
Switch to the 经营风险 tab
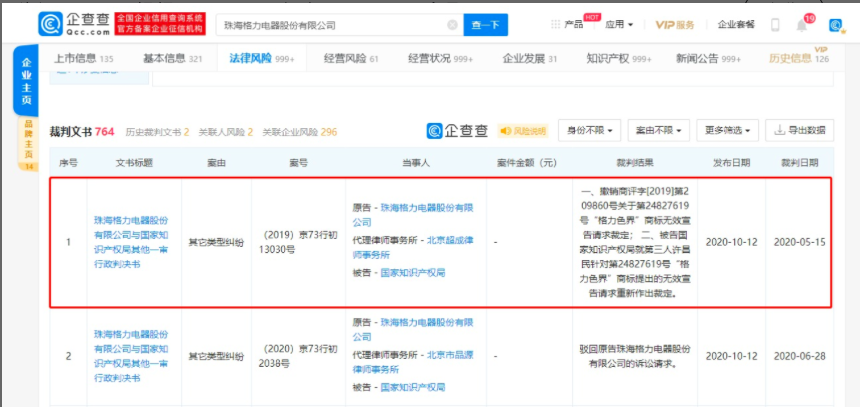(x=353, y=59)
